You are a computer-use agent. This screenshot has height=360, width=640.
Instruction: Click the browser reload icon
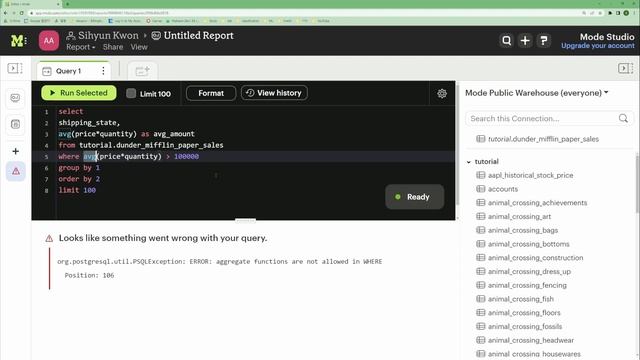click(x=22, y=13)
